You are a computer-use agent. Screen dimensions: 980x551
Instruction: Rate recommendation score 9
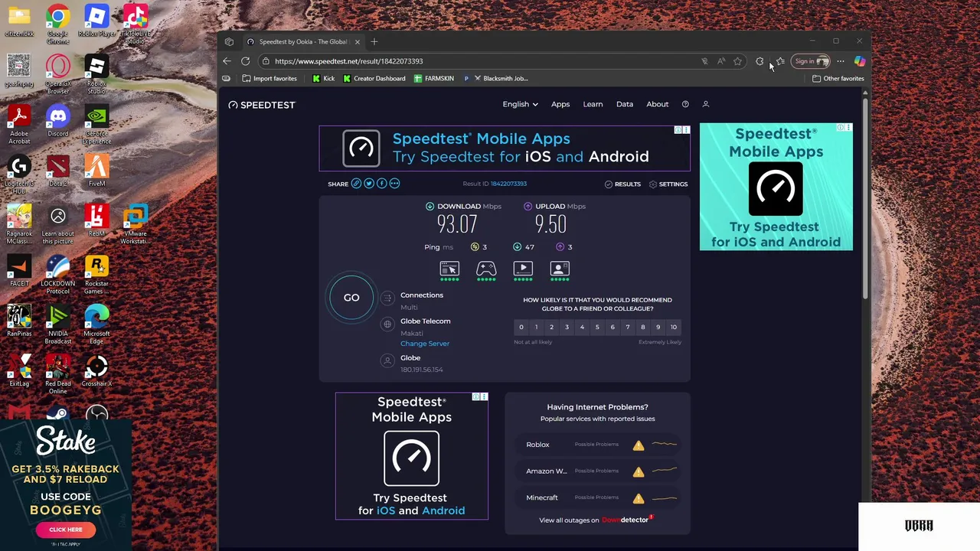click(658, 328)
